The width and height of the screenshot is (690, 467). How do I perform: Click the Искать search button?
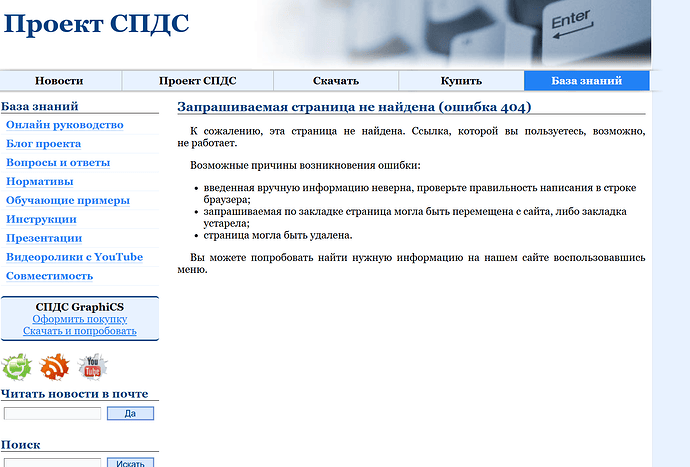click(x=130, y=463)
